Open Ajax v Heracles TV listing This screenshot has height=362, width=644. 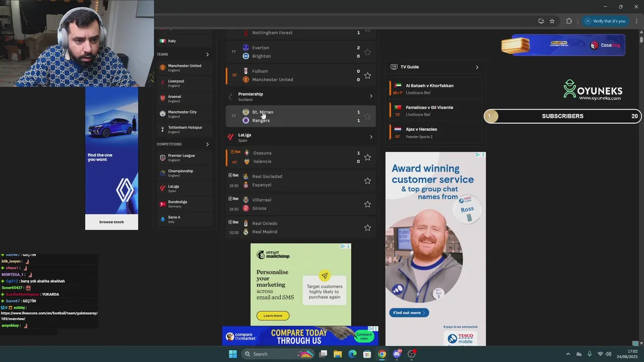click(436, 132)
